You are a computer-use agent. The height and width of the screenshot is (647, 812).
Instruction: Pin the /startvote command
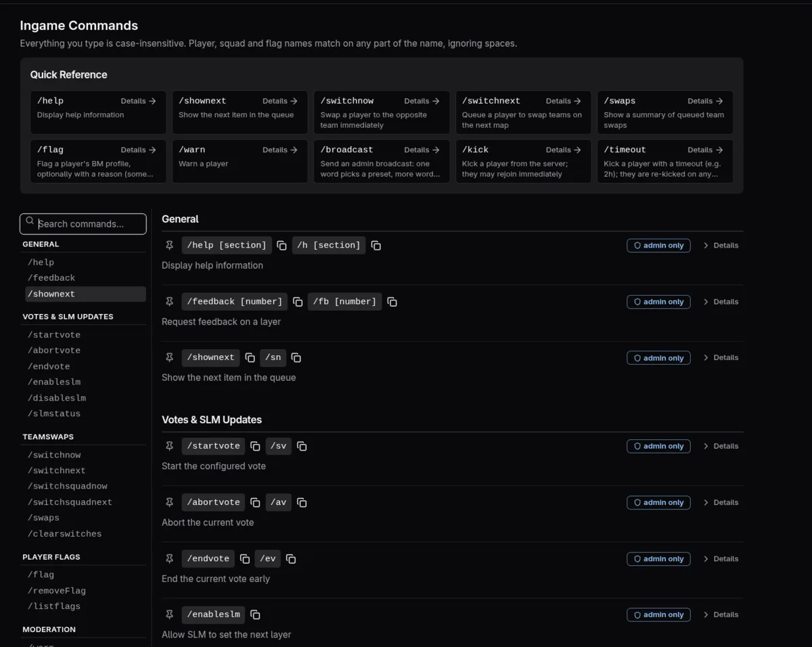coord(170,446)
